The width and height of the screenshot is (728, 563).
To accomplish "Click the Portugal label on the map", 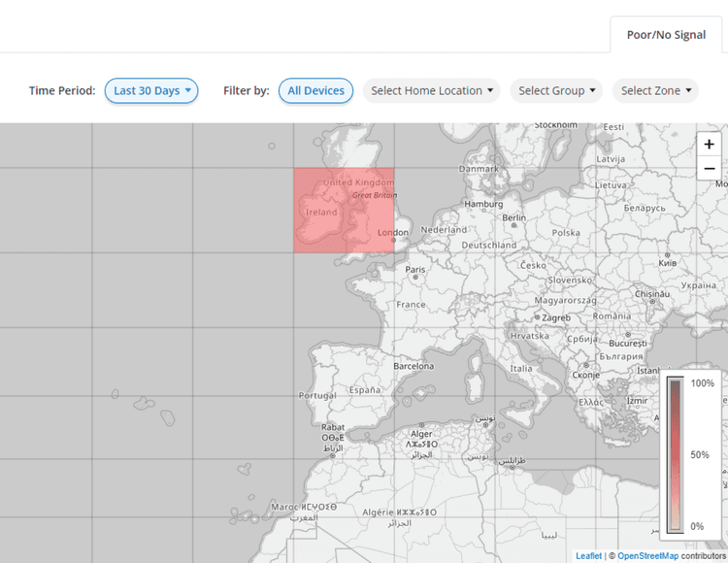I will pos(317,396).
